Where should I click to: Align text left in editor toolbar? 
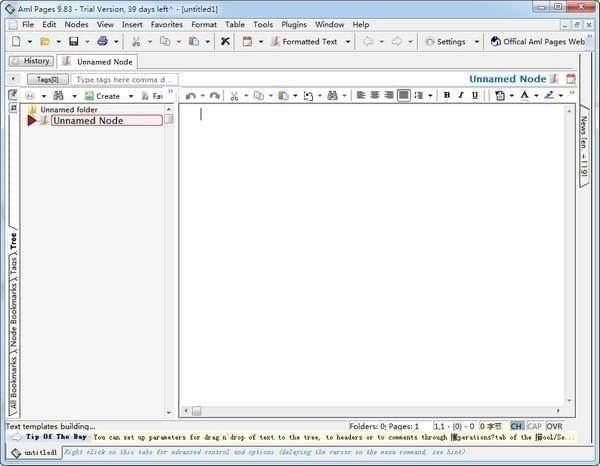point(360,96)
